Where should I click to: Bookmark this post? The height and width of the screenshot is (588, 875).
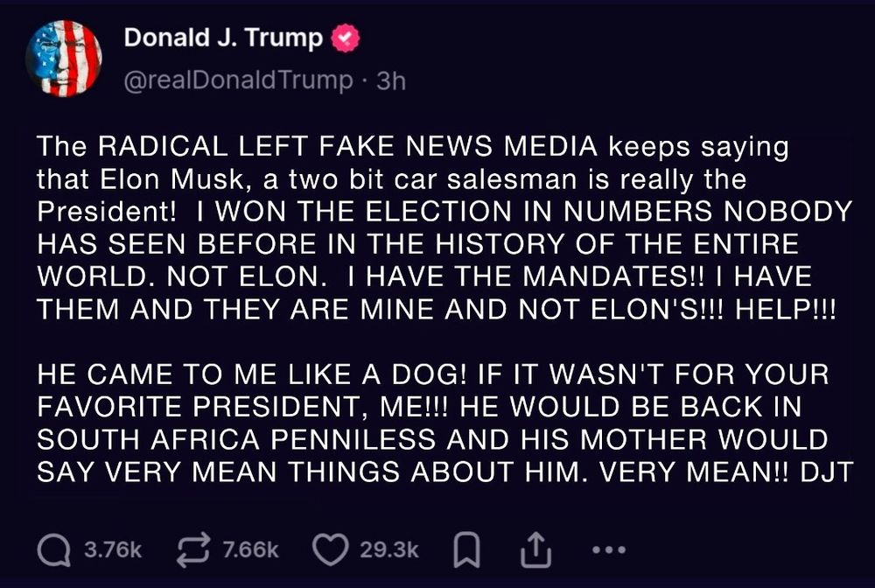pos(464,549)
